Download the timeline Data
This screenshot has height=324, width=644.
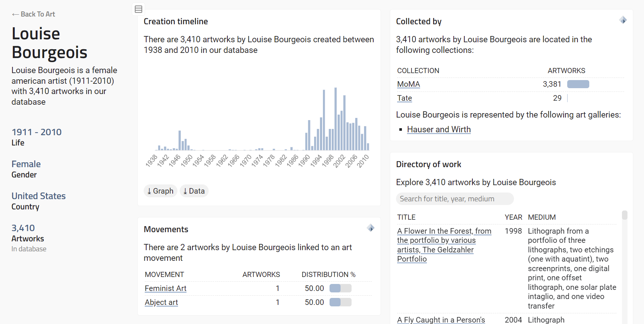coord(194,191)
